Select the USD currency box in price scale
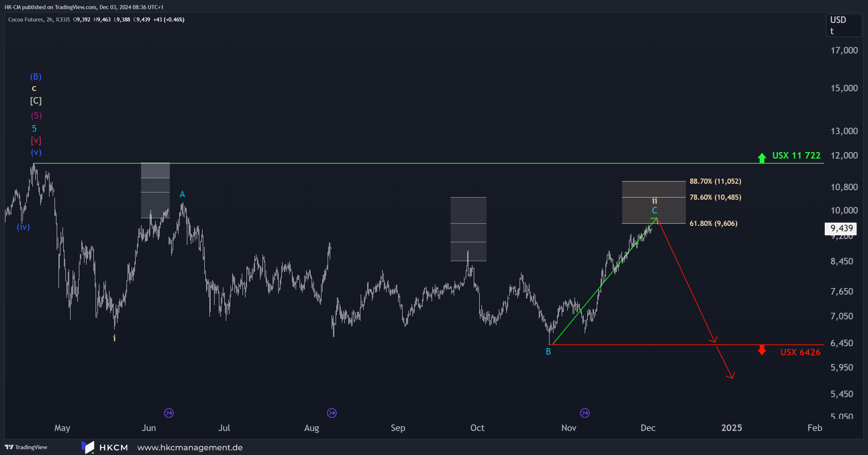Screen dimensions: 868x455 tap(844, 25)
